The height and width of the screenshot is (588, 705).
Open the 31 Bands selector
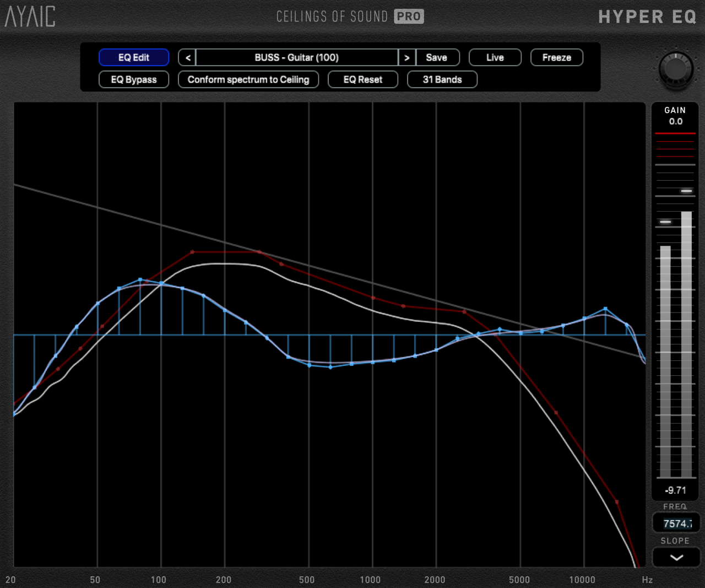click(442, 79)
